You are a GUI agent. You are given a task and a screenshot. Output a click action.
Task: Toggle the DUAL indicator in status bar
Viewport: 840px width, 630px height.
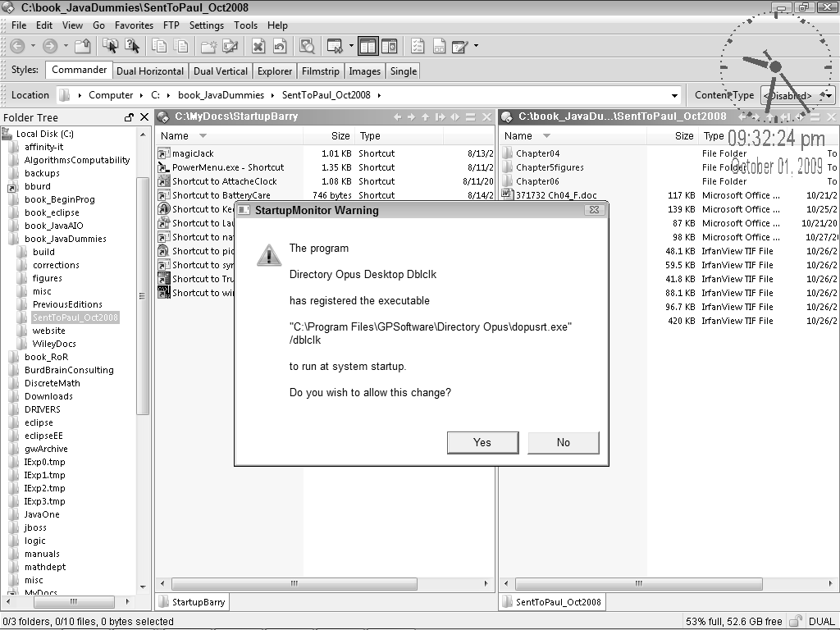(821, 622)
